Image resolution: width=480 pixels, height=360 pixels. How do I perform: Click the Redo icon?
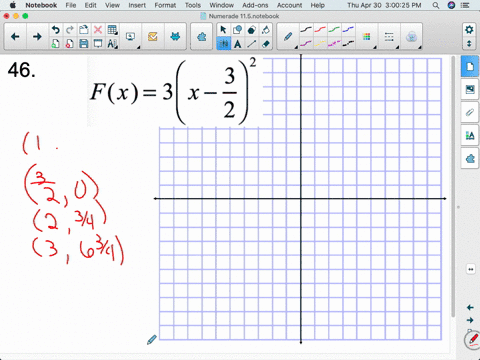coord(70,30)
